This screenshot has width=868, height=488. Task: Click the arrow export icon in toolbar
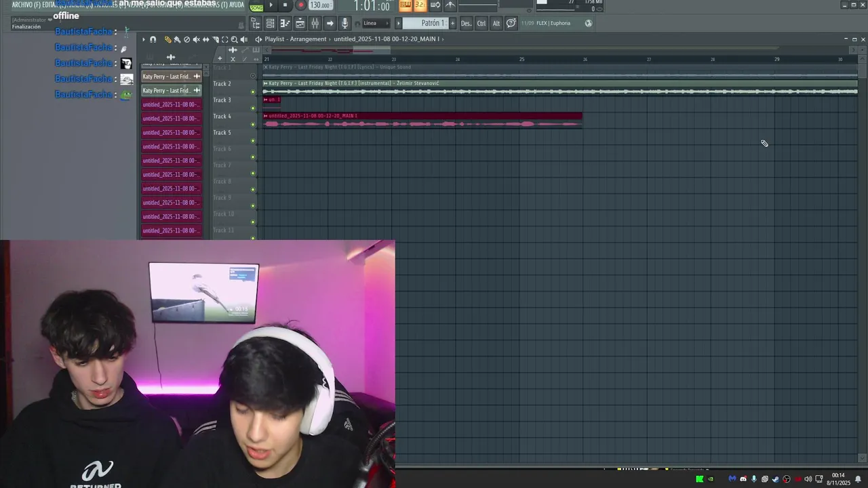point(330,23)
